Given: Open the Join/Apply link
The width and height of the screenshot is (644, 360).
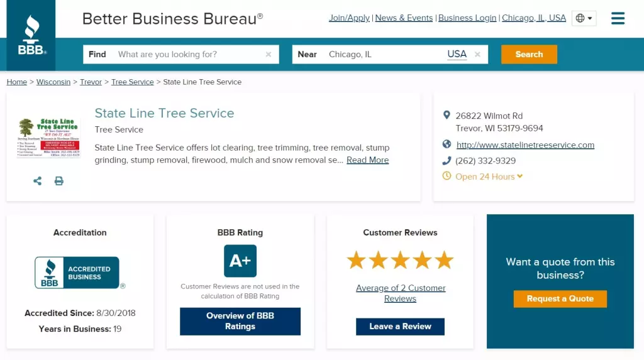Looking at the screenshot, I should pyautogui.click(x=349, y=18).
